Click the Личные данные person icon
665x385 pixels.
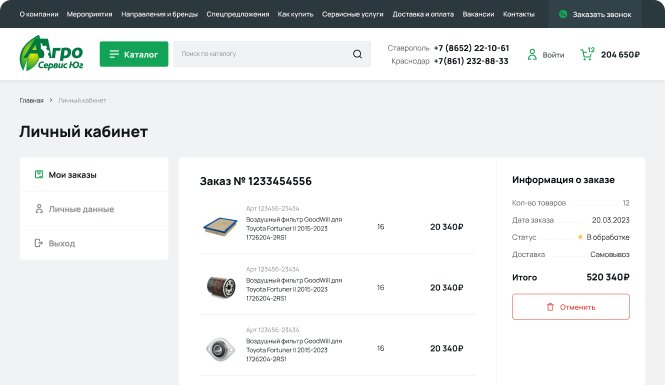(x=39, y=209)
